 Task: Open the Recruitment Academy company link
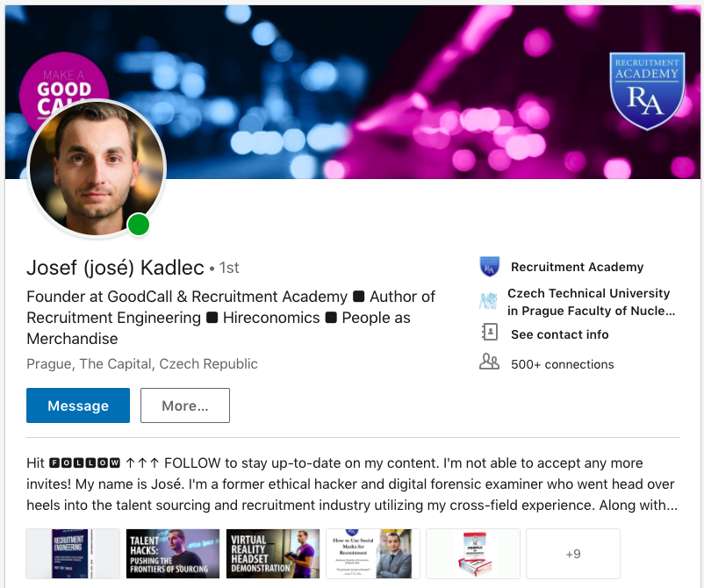[x=577, y=267]
